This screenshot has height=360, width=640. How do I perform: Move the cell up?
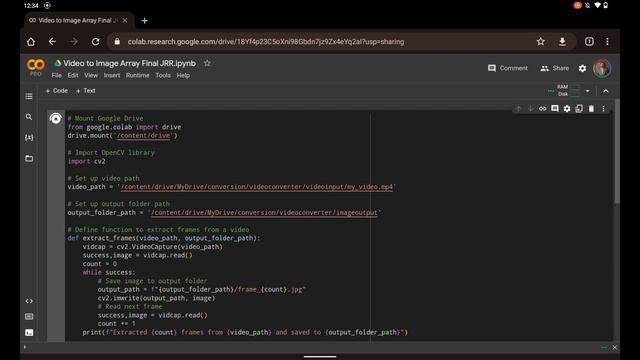click(x=518, y=109)
